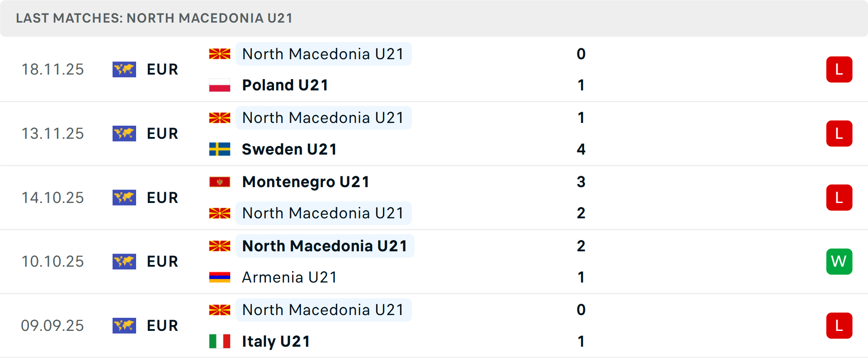Select the Poland U21 flag icon
The width and height of the screenshot is (868, 358).
[219, 85]
